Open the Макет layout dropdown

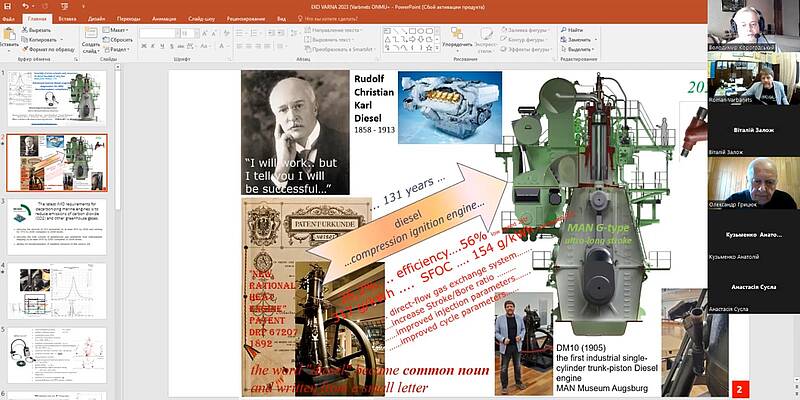pyautogui.click(x=115, y=30)
